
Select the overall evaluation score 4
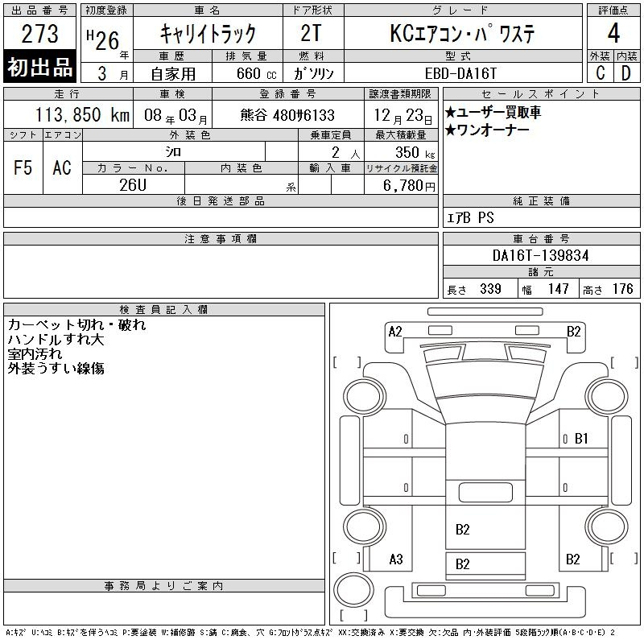coord(613,33)
